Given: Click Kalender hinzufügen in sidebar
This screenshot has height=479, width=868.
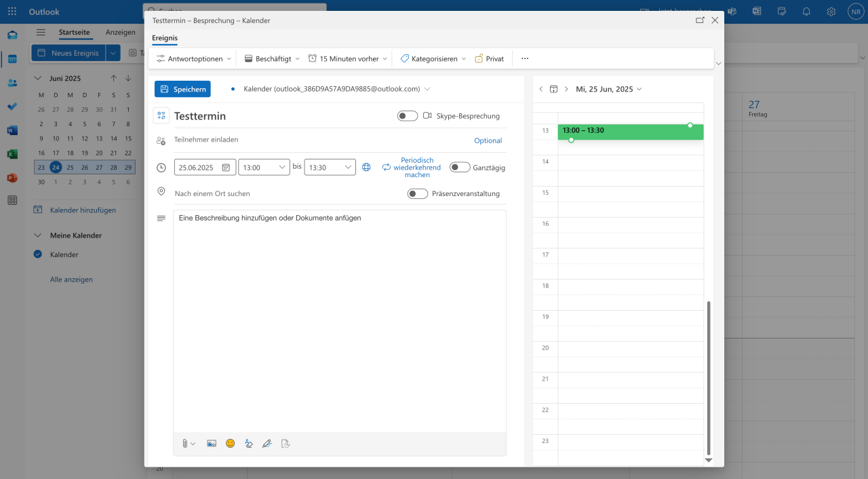Looking at the screenshot, I should pos(75,210).
